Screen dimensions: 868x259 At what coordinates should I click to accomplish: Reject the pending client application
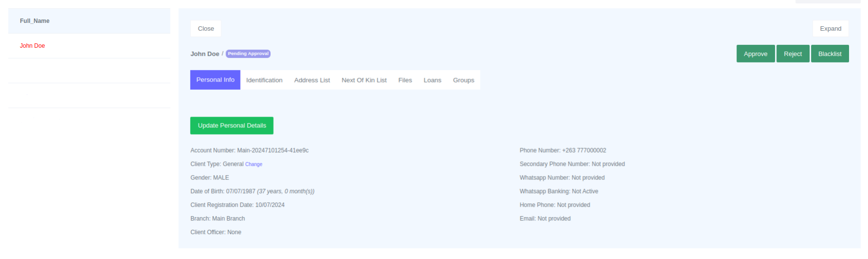[793, 54]
